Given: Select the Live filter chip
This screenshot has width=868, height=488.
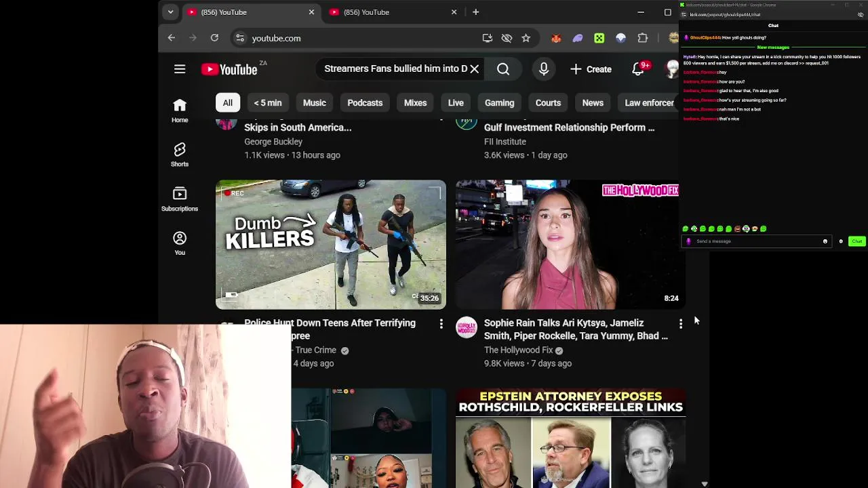Looking at the screenshot, I should click(x=456, y=103).
